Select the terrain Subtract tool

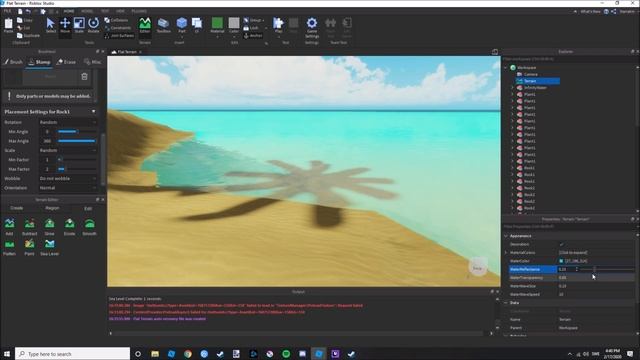tap(29, 227)
